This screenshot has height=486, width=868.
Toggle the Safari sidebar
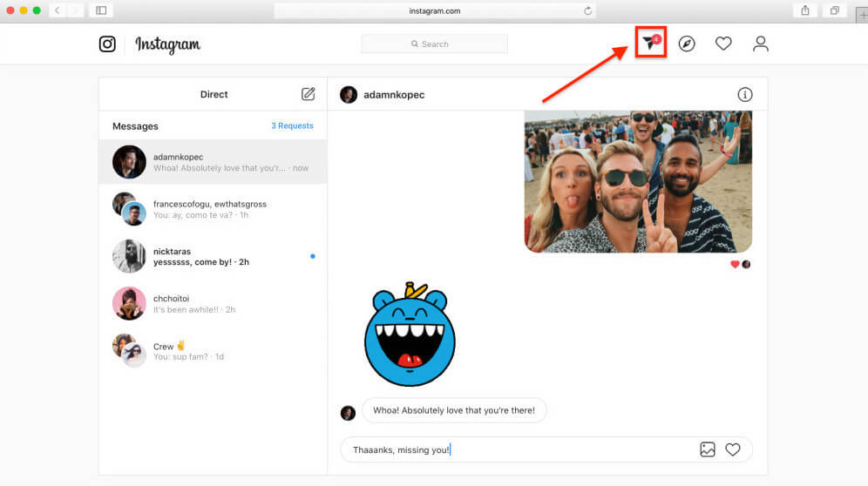pyautogui.click(x=101, y=10)
